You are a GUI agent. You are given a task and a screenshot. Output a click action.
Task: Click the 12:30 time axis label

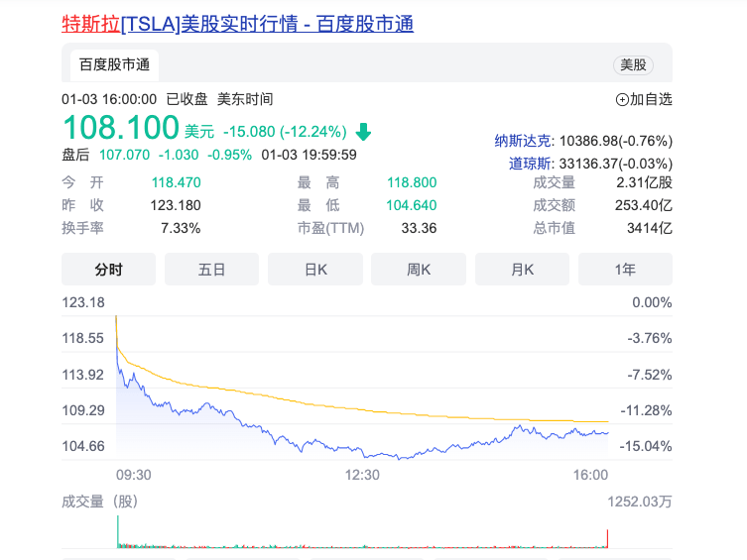[362, 475]
